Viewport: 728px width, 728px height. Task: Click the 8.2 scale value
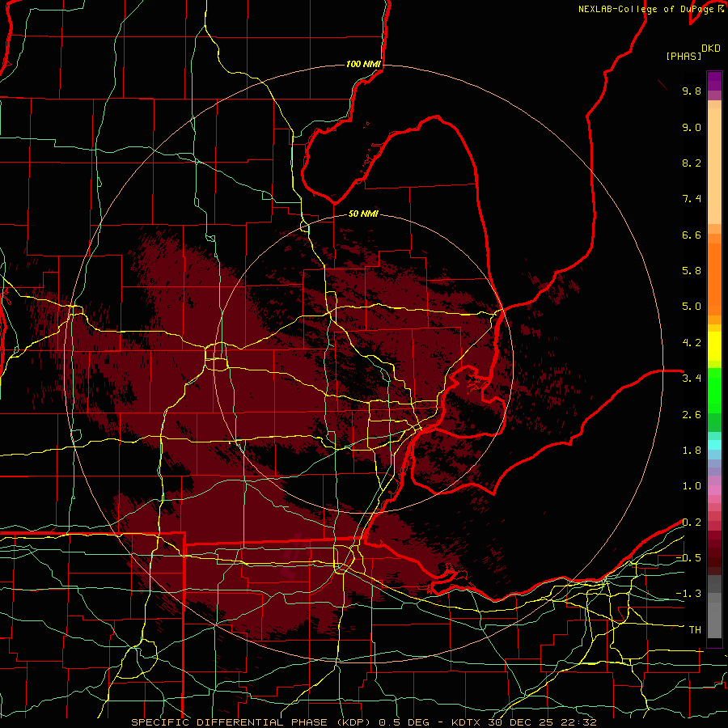(692, 163)
